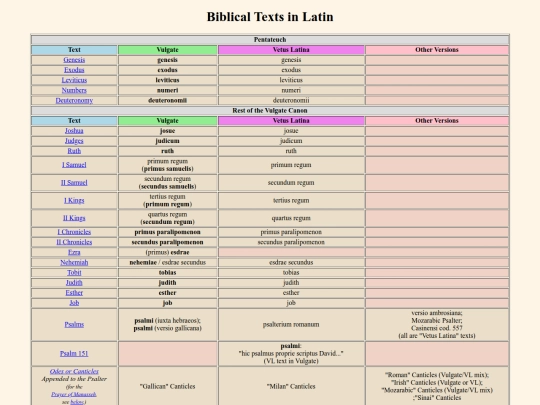Click 'Vulgate' column header under Pentateuch
Screen dimensions: 540x405
click(167, 50)
